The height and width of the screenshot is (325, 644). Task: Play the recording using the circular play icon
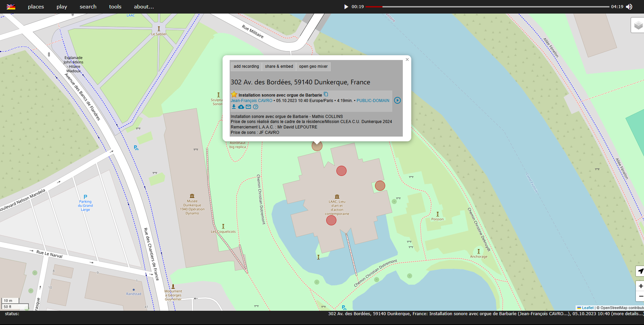tap(397, 100)
